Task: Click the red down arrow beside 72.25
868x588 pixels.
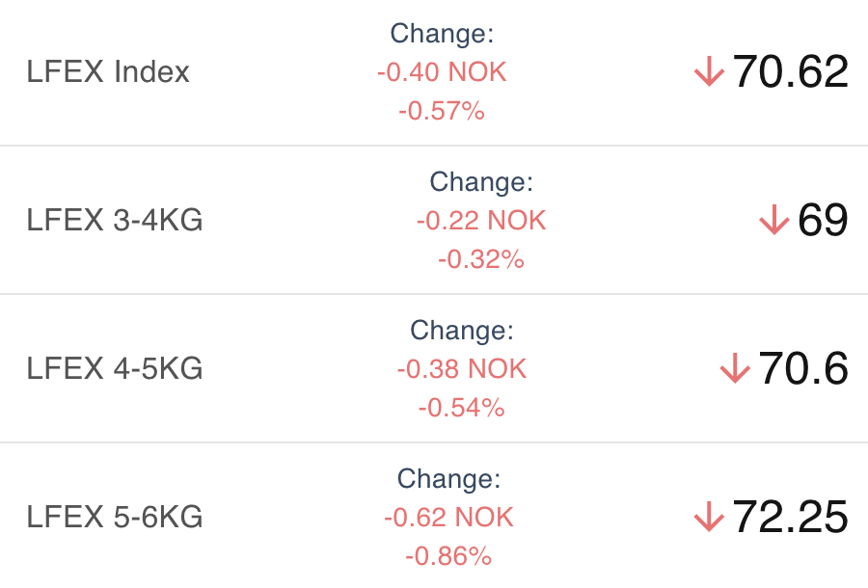Action: point(709,518)
